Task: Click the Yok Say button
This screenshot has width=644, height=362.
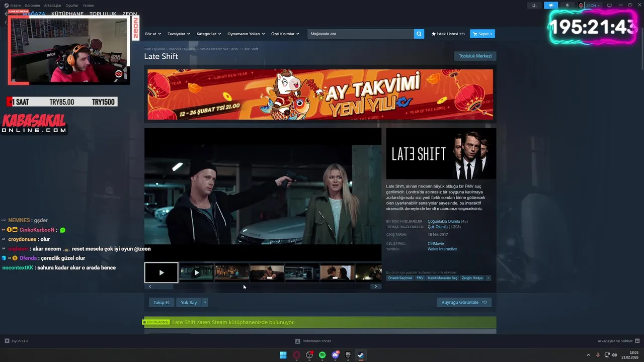Action: (189, 302)
